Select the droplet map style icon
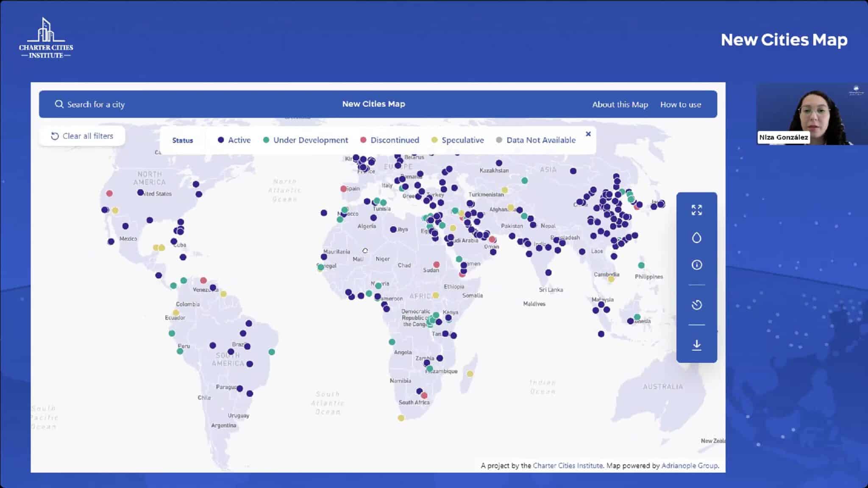Image resolution: width=868 pixels, height=488 pixels. point(696,237)
